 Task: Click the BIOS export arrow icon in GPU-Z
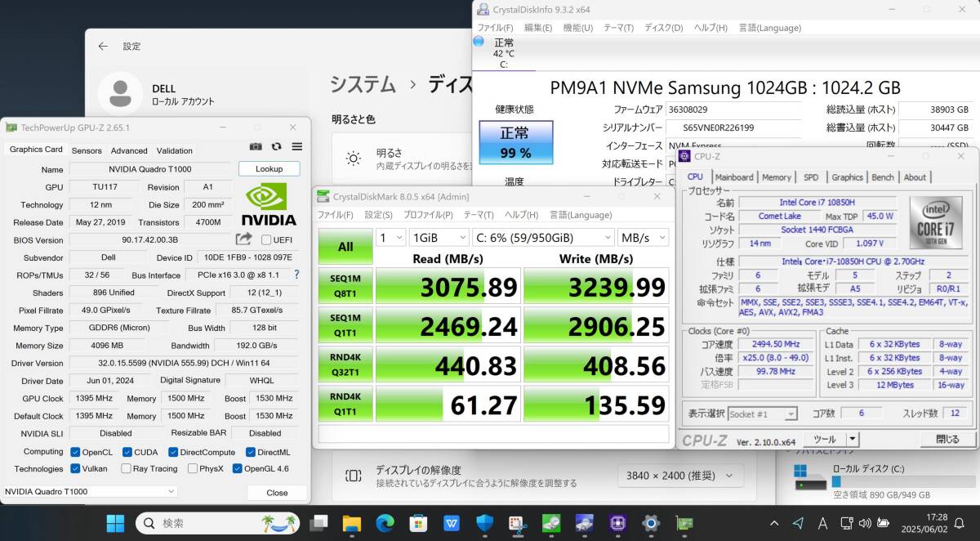coord(243,239)
